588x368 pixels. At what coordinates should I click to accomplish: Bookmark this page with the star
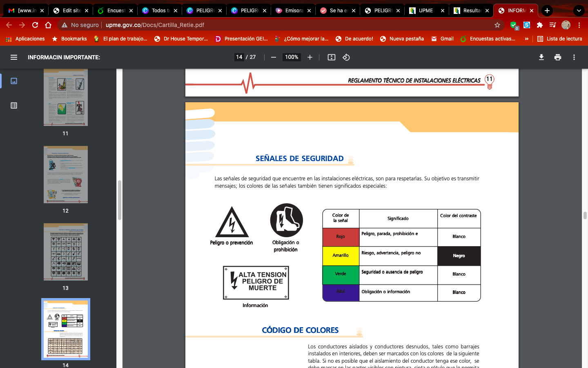(497, 25)
